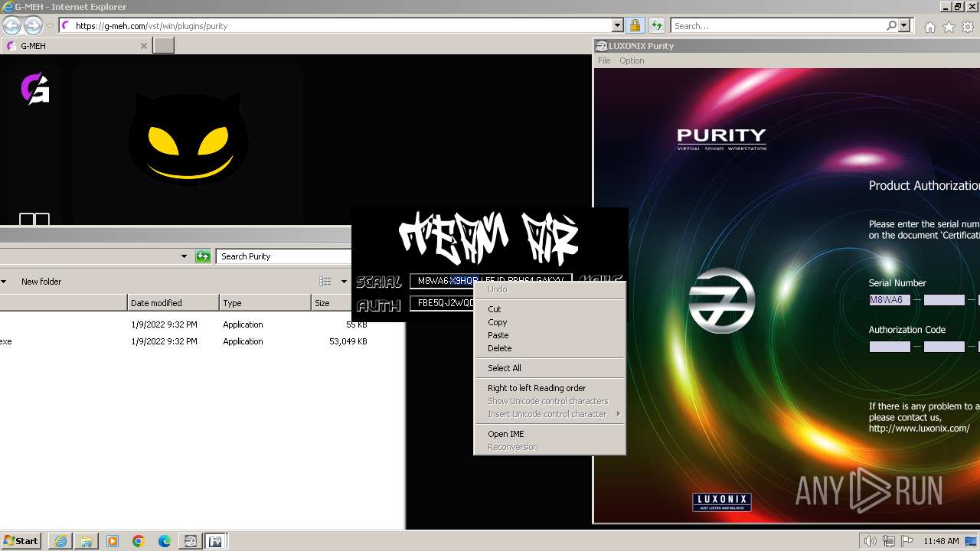This screenshot has width=980, height=551.
Task: Open the search provider dropdown arrow
Action: click(904, 25)
